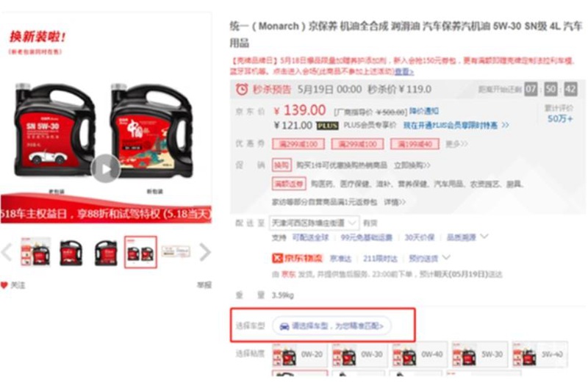Select the 5W-30 viscosity option

480,354
